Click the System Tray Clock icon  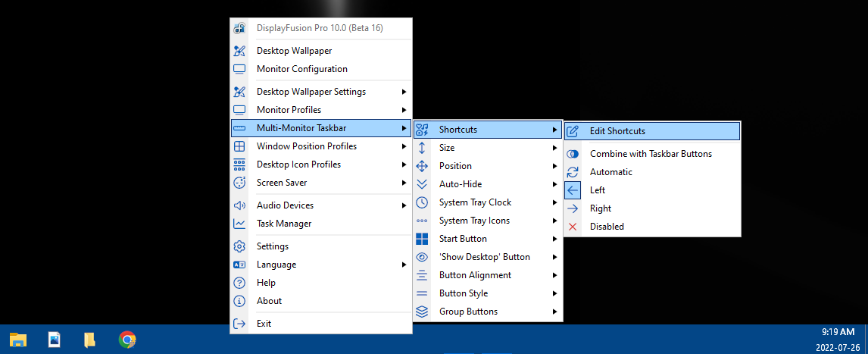pyautogui.click(x=422, y=202)
